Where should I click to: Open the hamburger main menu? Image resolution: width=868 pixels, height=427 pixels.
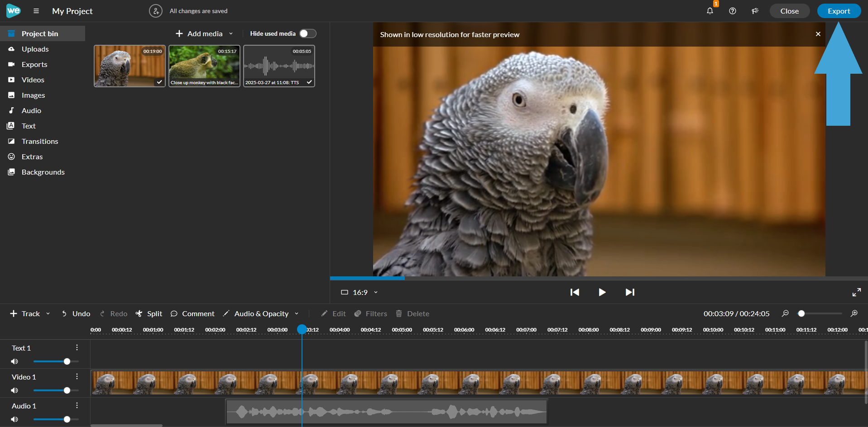coord(36,11)
